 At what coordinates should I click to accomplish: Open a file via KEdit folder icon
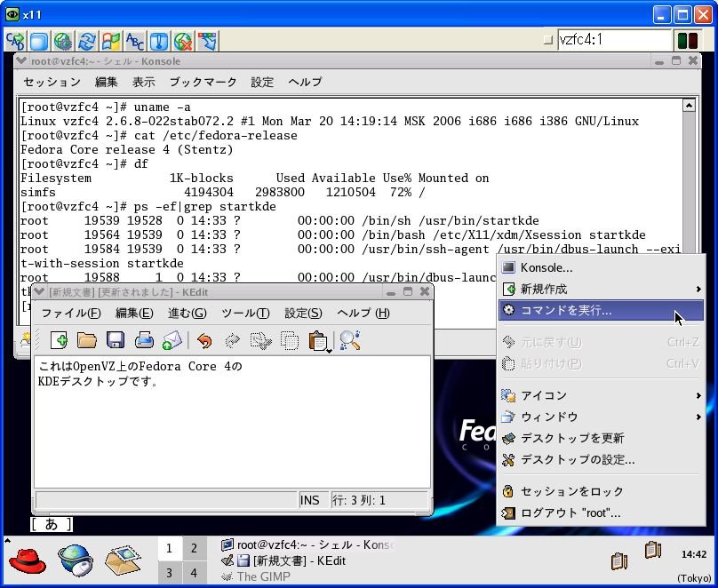click(87, 340)
